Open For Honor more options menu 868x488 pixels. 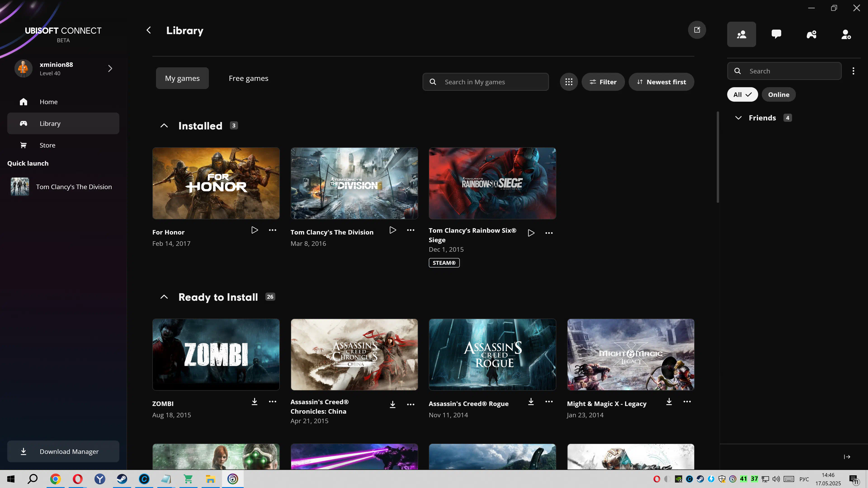(x=273, y=230)
